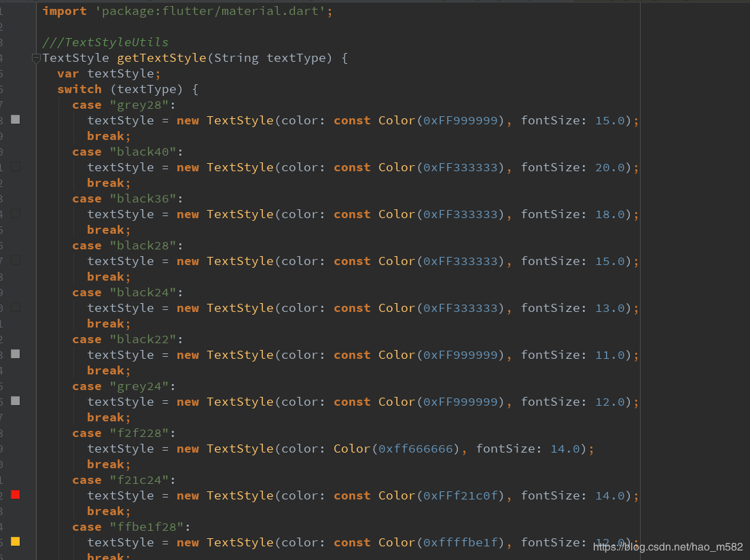
Task: Click the gutter color swatch for black36 style
Action: (x=16, y=213)
